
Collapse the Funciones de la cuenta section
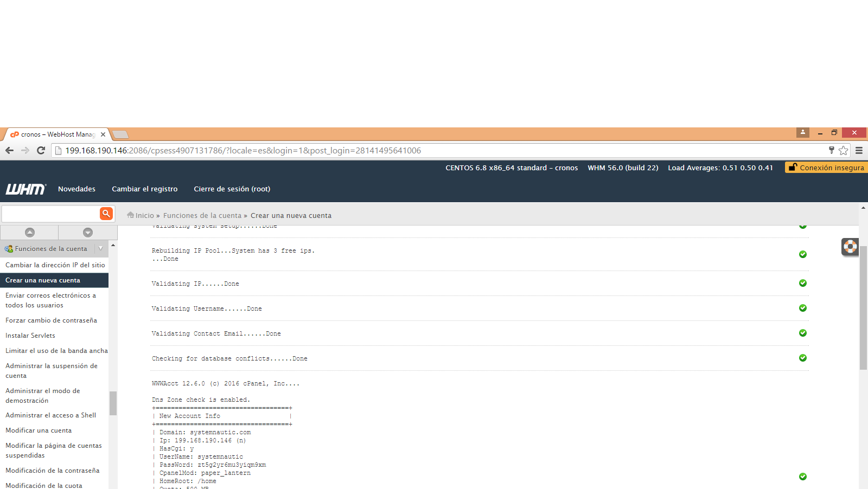point(100,249)
